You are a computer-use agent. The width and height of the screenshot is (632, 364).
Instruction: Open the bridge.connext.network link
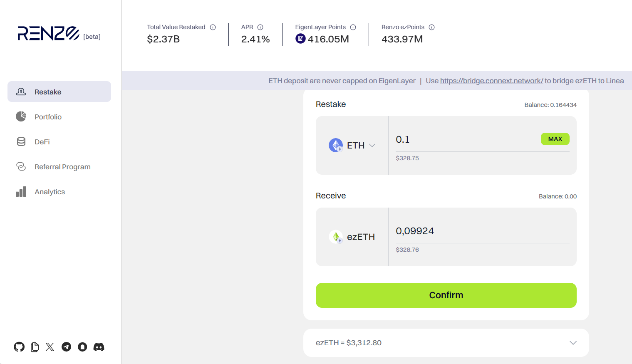coord(491,80)
